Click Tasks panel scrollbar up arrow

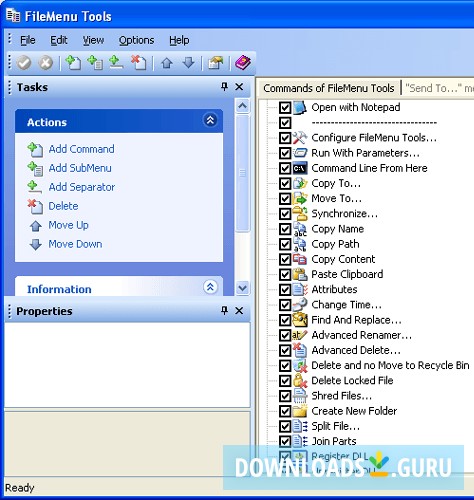coord(242,106)
